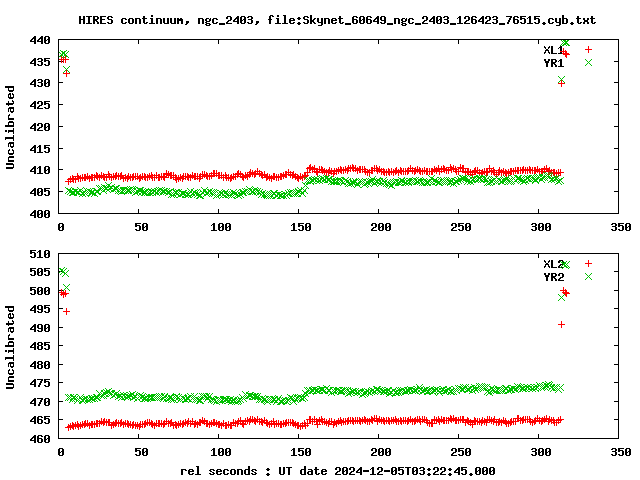The width and height of the screenshot is (640, 480).
Task: Click the red plus marker beside XL1 legend
Action: [588, 49]
